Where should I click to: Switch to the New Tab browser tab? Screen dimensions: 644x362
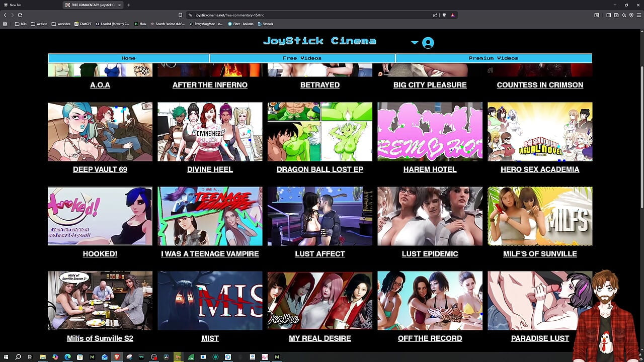point(30,5)
